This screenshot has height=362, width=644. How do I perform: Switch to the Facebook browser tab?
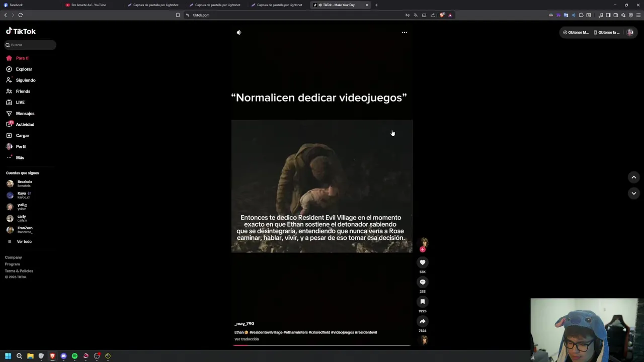tap(30, 5)
